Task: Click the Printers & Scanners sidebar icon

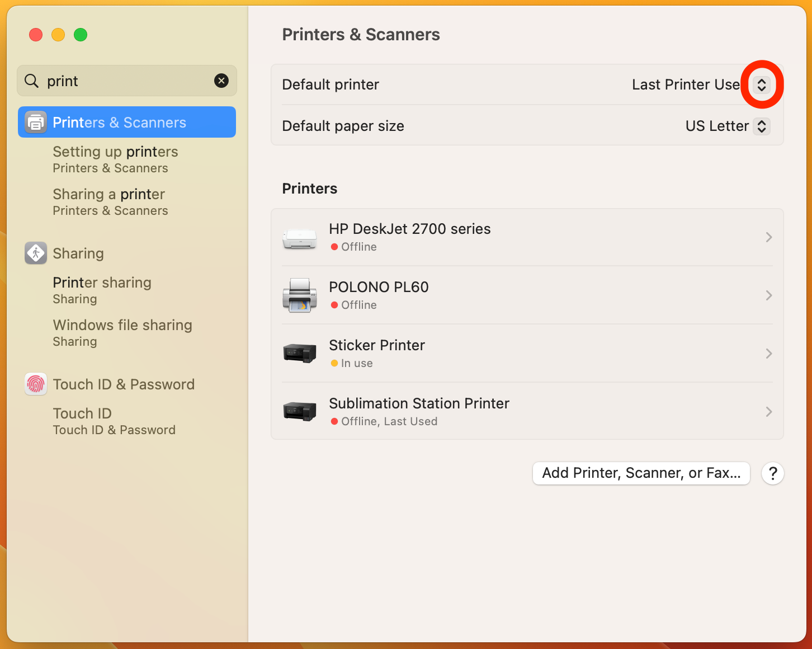Action: click(x=36, y=122)
